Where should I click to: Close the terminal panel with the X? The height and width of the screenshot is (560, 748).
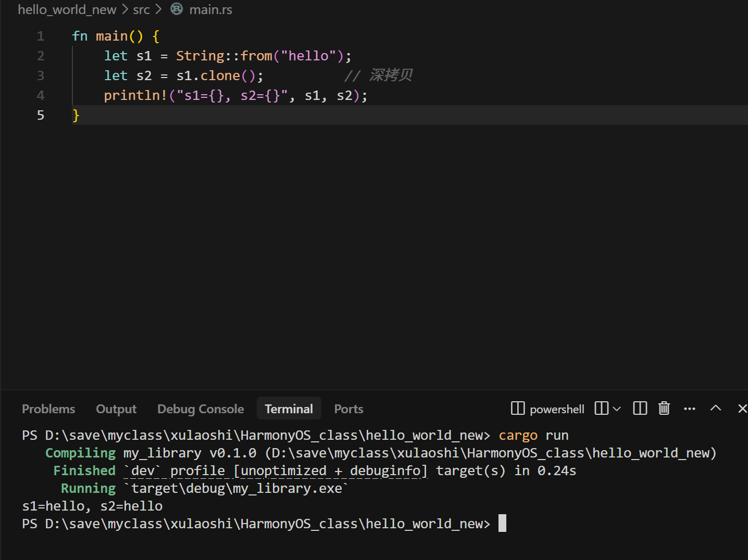pyautogui.click(x=742, y=409)
